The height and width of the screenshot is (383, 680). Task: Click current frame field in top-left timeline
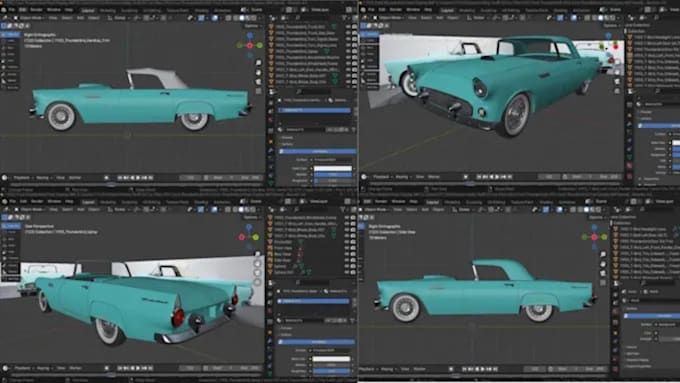(x=190, y=178)
